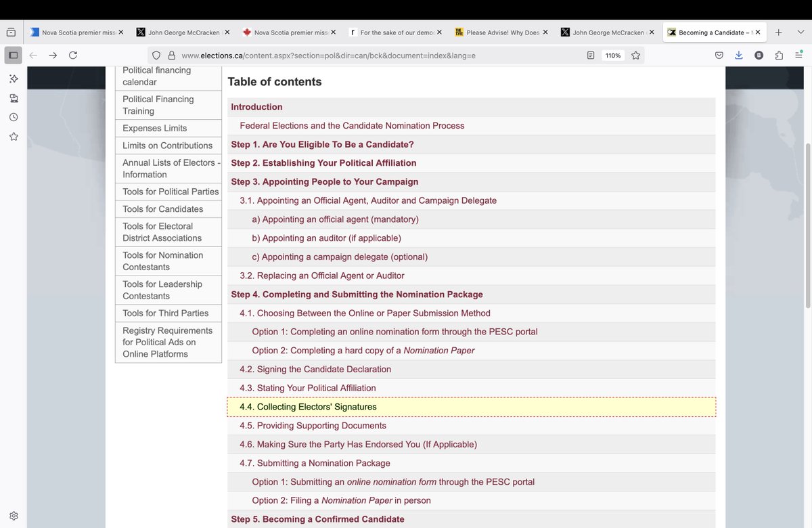Open synced tabs from the sidebar

pos(14,98)
